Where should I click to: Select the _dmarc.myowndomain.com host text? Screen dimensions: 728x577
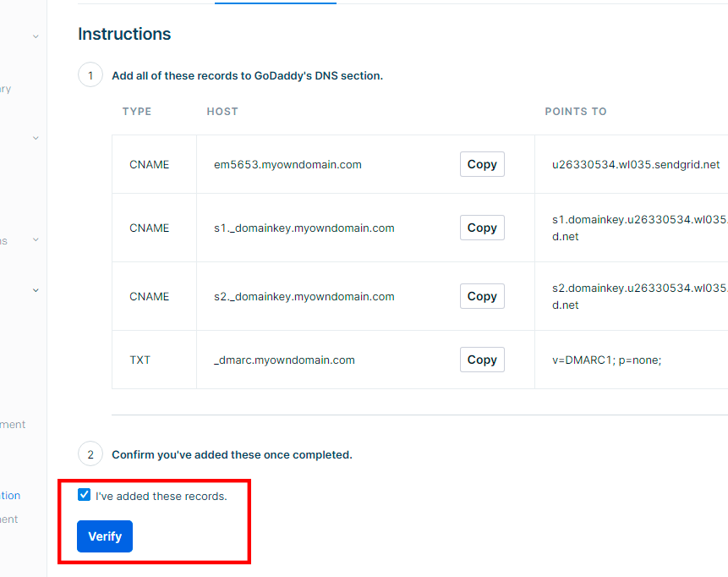pyautogui.click(x=284, y=360)
